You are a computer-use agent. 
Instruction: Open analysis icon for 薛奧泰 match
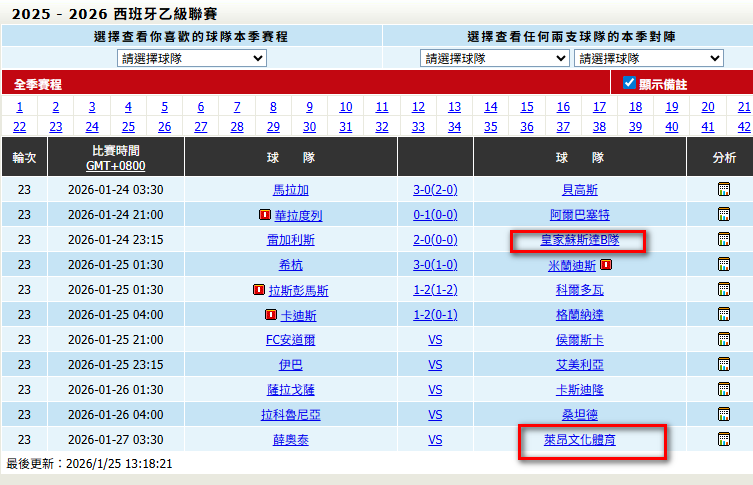(x=724, y=440)
